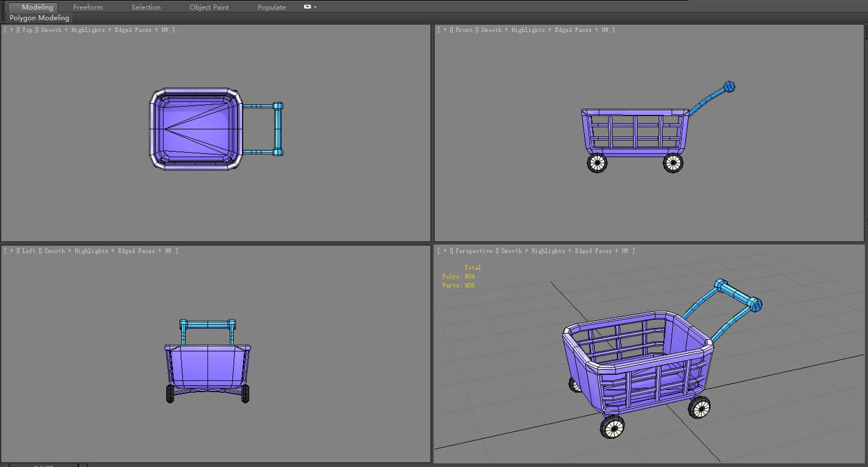Screen dimensions: 868x467
Task: Click the Polys: 904 statistic text
Action: 458,276
